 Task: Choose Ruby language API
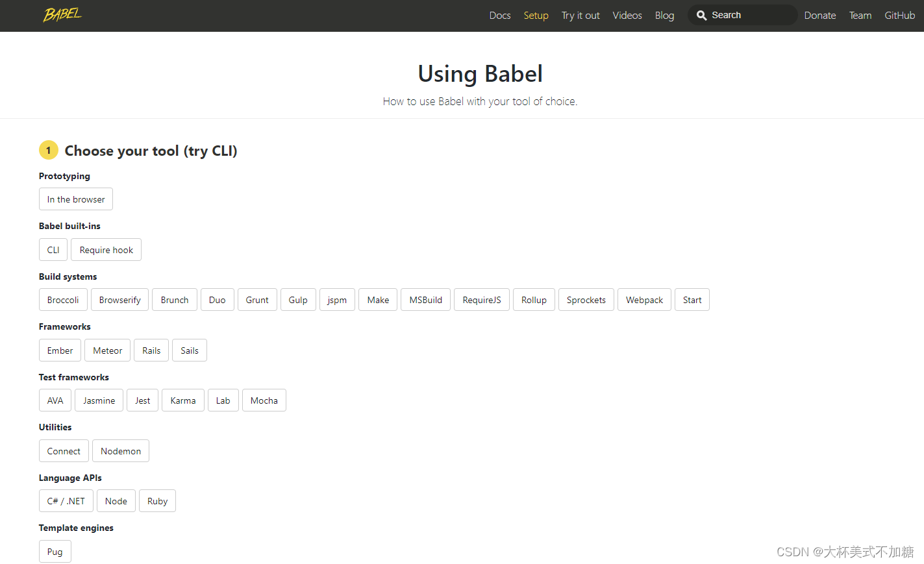click(157, 501)
